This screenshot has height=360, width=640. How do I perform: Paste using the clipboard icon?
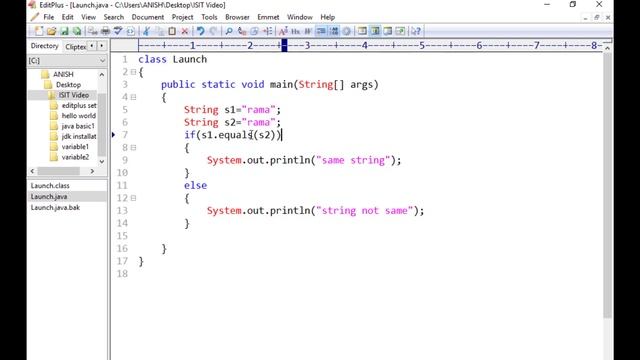[172, 31]
